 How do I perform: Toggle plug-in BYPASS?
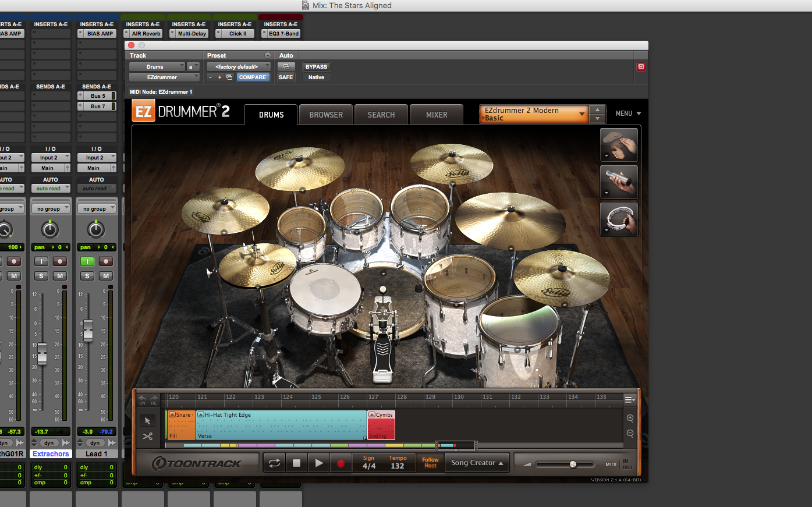coord(316,67)
